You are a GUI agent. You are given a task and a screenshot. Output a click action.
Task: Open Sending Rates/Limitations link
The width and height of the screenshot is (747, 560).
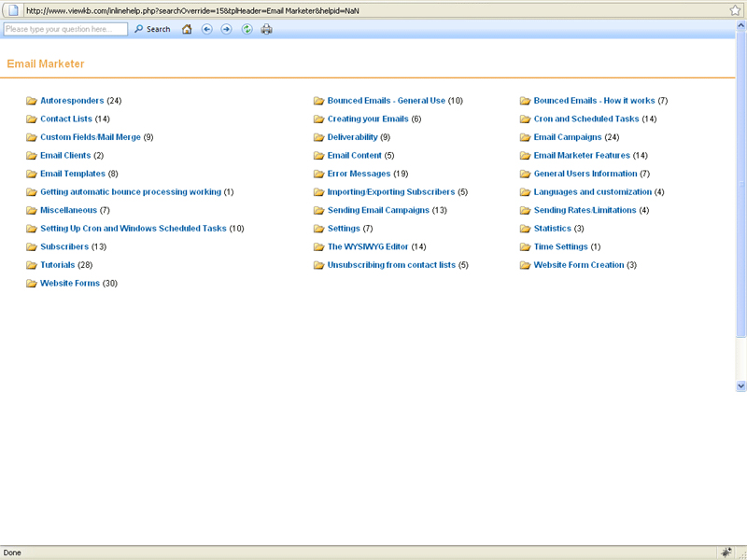point(585,210)
